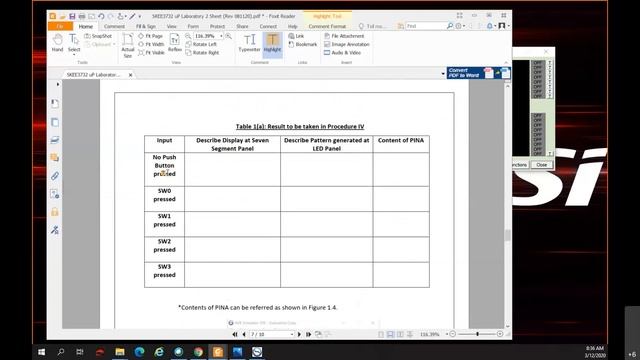
Task: Open the document tab list dropdown
Action: [x=443, y=74]
